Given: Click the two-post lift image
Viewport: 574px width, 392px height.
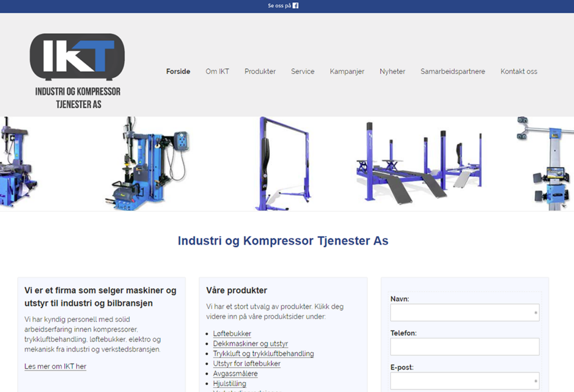Looking at the screenshot, I should 283,164.
